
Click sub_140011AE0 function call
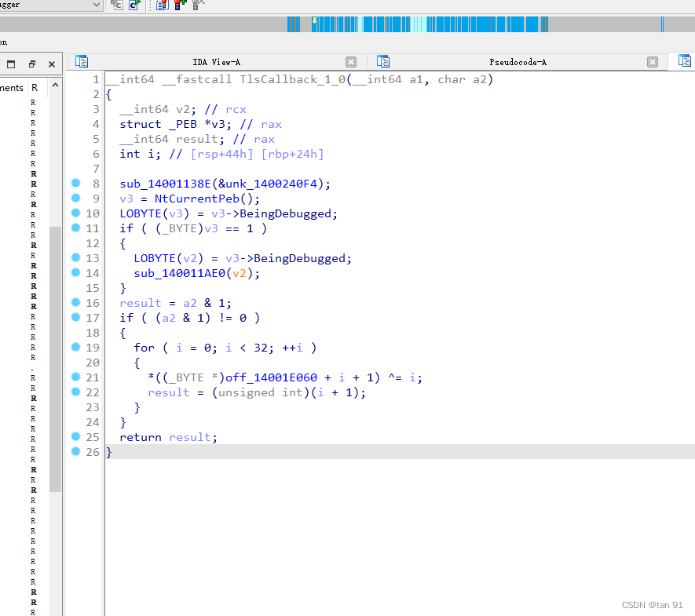180,273
